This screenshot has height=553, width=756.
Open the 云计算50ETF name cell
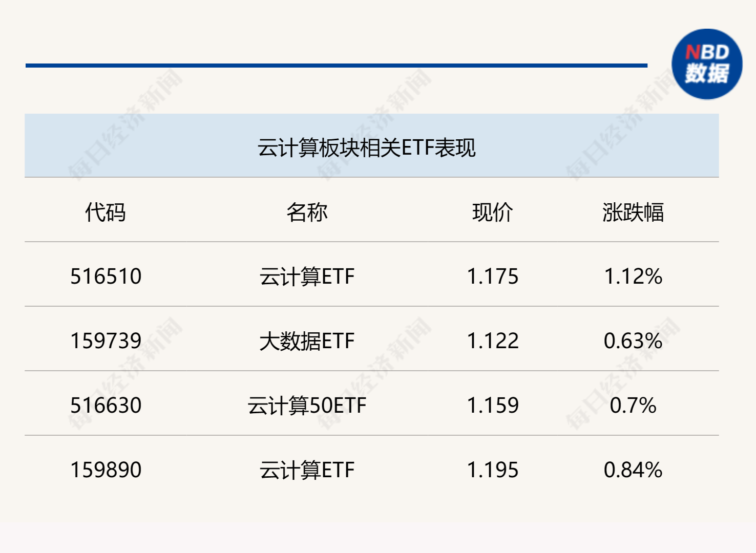(307, 406)
